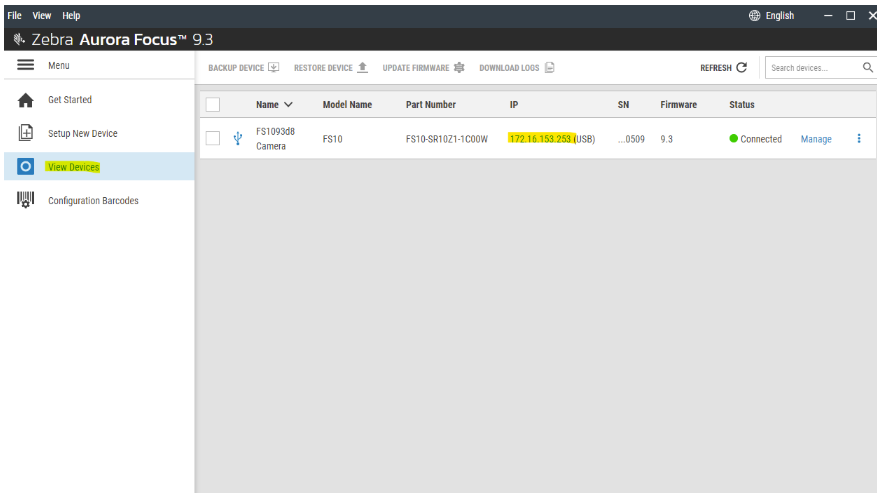Go to Get Started page
880x493 pixels.
70,99
